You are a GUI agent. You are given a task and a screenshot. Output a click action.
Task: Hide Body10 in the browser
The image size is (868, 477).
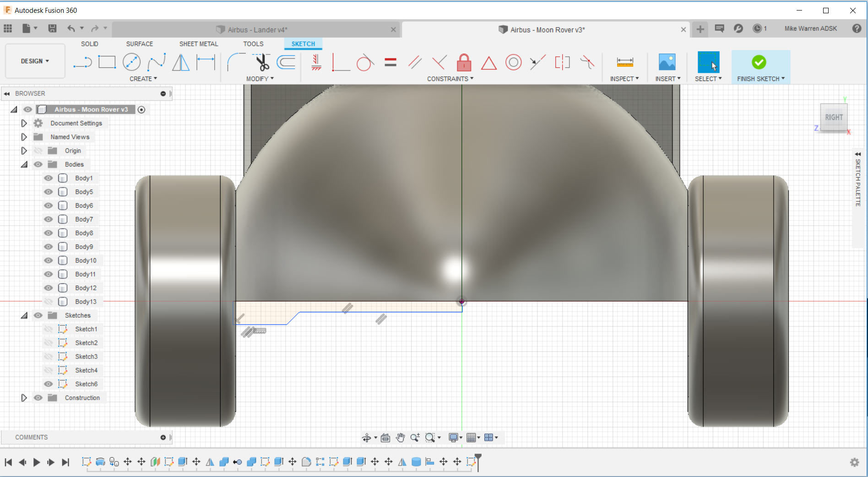(x=48, y=260)
